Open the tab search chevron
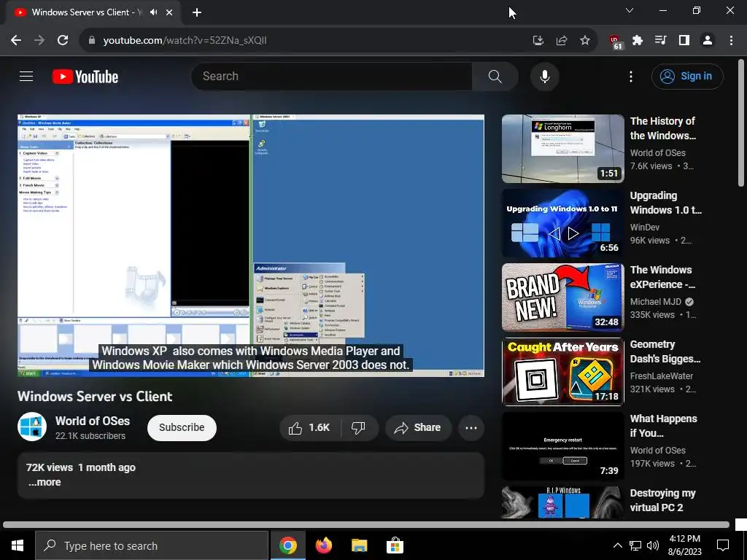 (630, 10)
